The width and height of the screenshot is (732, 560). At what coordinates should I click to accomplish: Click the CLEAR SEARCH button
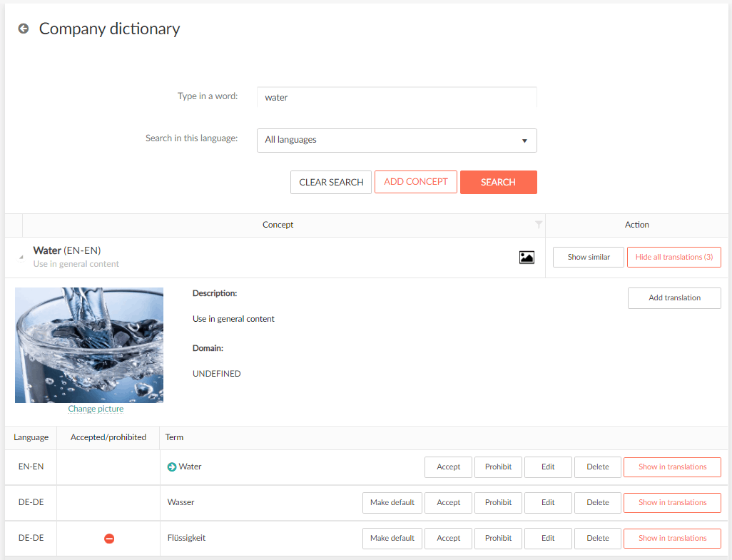coord(331,182)
